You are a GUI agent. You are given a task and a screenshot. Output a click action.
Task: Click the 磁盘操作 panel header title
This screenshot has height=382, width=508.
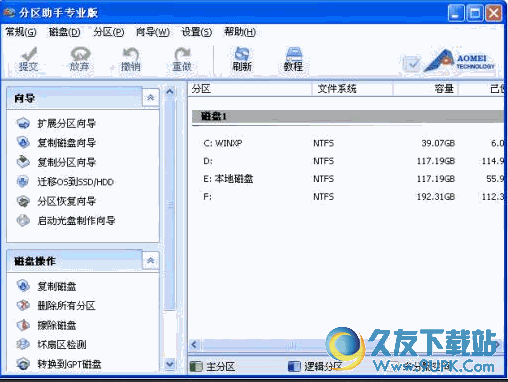coord(35,261)
